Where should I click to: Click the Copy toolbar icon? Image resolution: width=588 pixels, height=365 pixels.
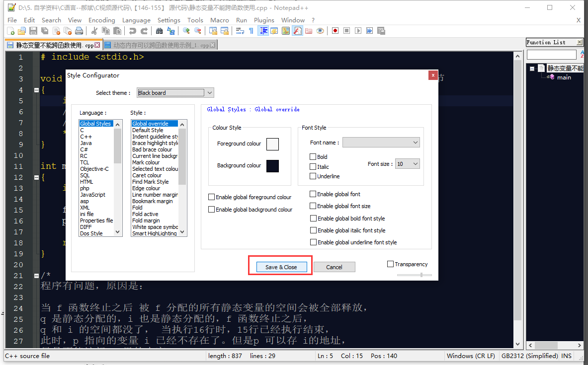point(106,31)
